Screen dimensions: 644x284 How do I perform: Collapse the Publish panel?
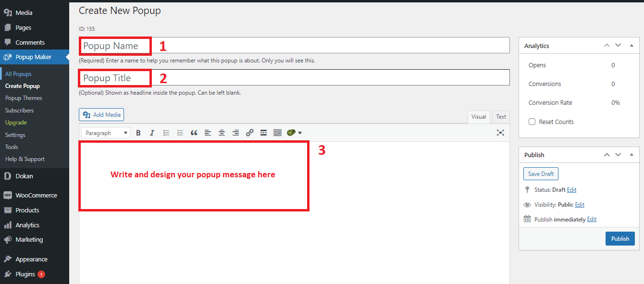click(632, 154)
